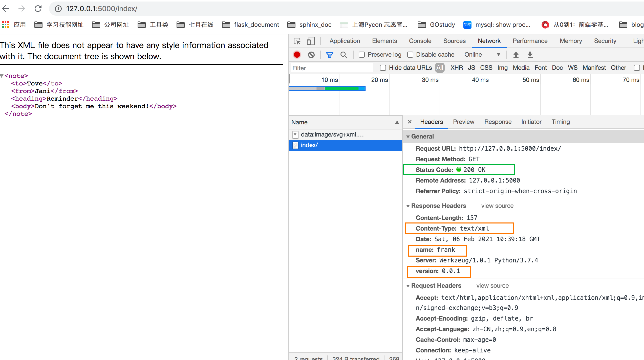Viewport: 644px width, 360px height.
Task: Click the import HAR upload arrow icon
Action: [516, 55]
